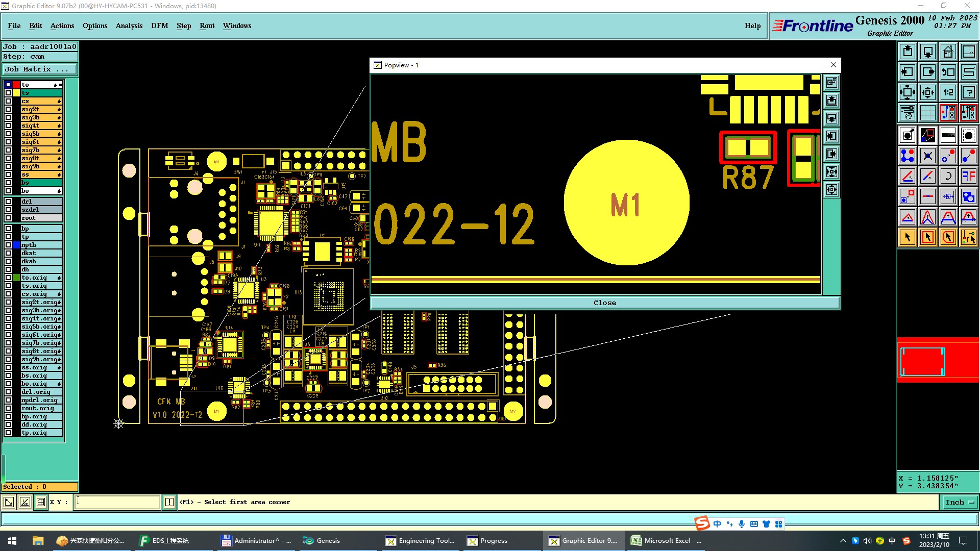The image size is (980, 551).
Task: Select the rotate feature tool with curved arrow
Action: click(948, 176)
